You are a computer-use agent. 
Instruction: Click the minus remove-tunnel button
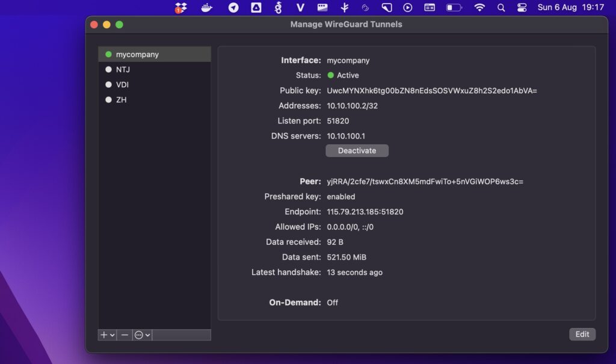(x=125, y=335)
